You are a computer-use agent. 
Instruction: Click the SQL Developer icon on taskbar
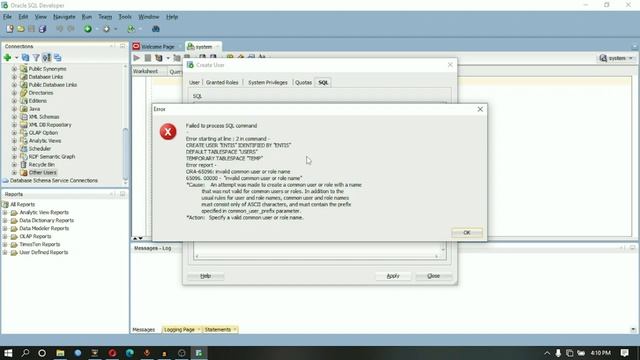[199, 353]
